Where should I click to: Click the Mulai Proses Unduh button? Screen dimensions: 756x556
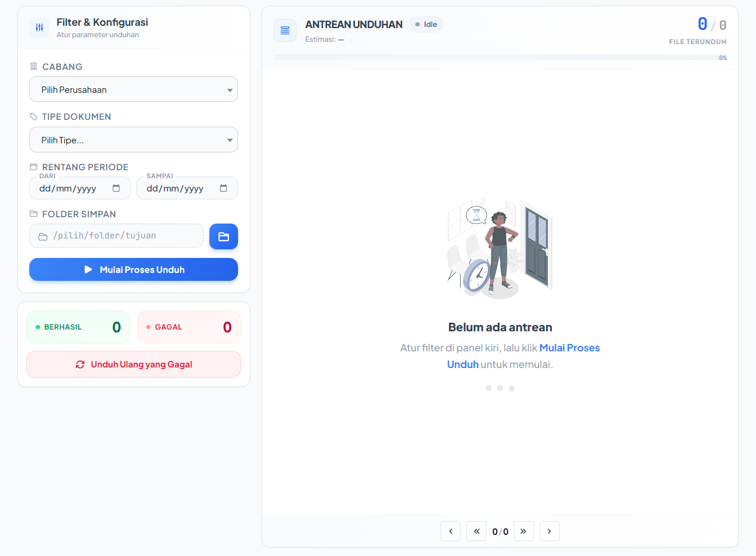click(134, 270)
